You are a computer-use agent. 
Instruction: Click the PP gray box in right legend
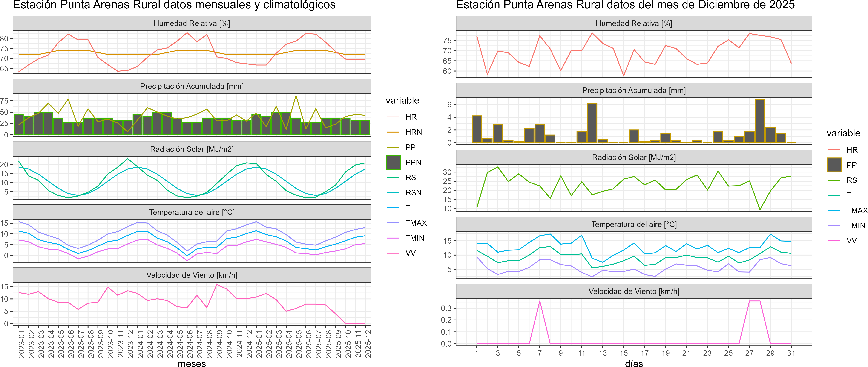pyautogui.click(x=834, y=165)
